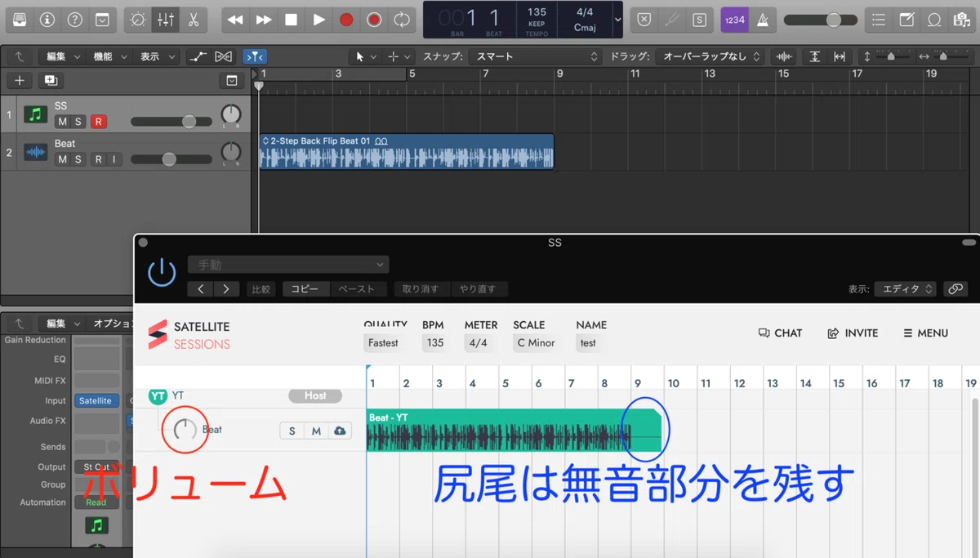
Task: Toggle the Cycle loop button
Action: coord(402,19)
